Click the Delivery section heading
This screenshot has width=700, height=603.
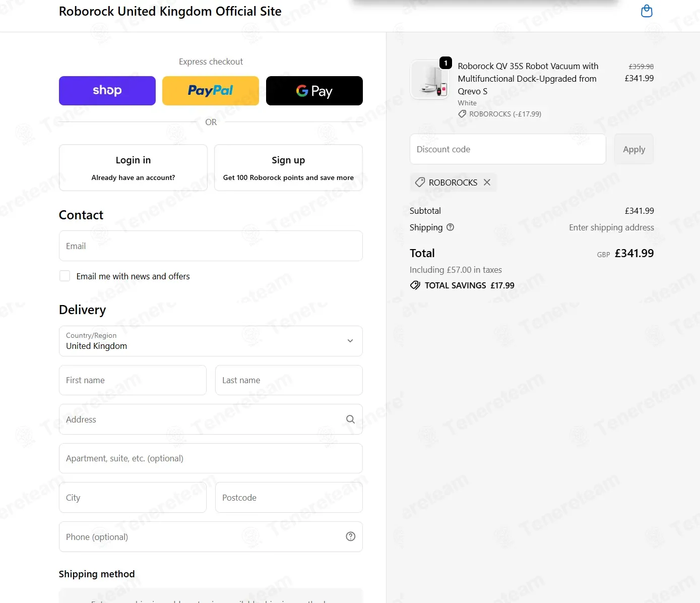83,310
